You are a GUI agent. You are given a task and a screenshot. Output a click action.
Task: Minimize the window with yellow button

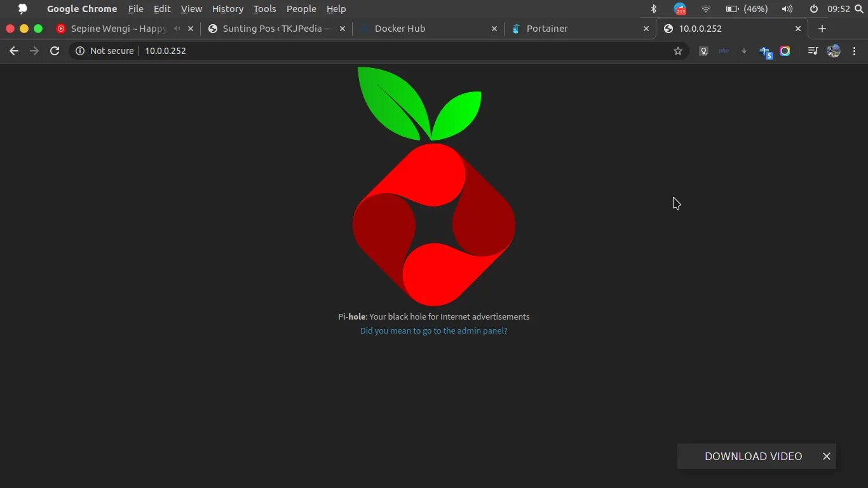click(x=24, y=29)
